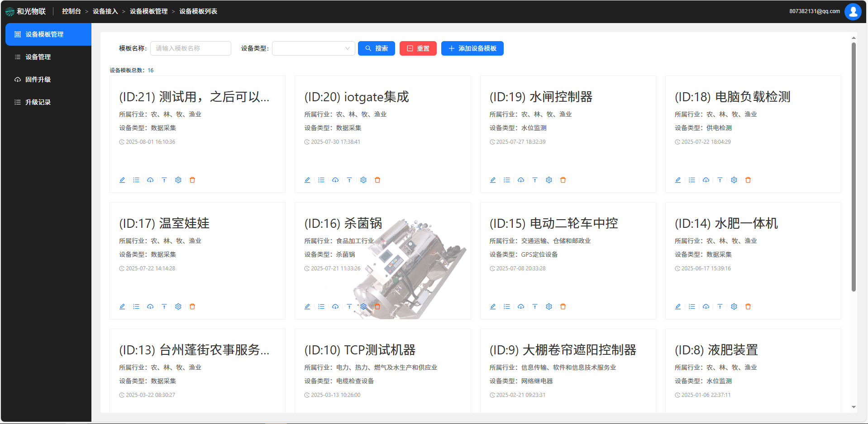This screenshot has width=868, height=424.
Task: Click the account email 807382131@qq.com
Action: 815,11
